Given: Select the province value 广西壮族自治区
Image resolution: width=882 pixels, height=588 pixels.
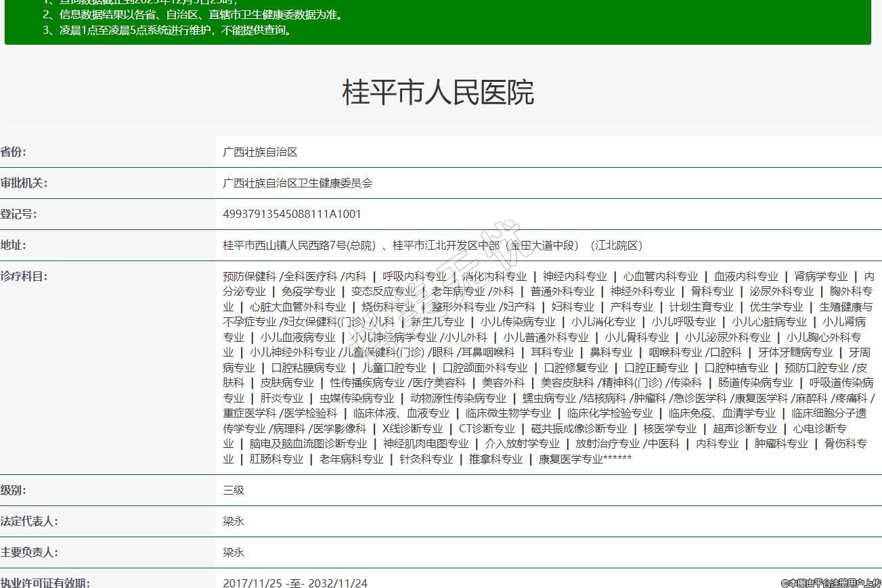Looking at the screenshot, I should point(260,152).
